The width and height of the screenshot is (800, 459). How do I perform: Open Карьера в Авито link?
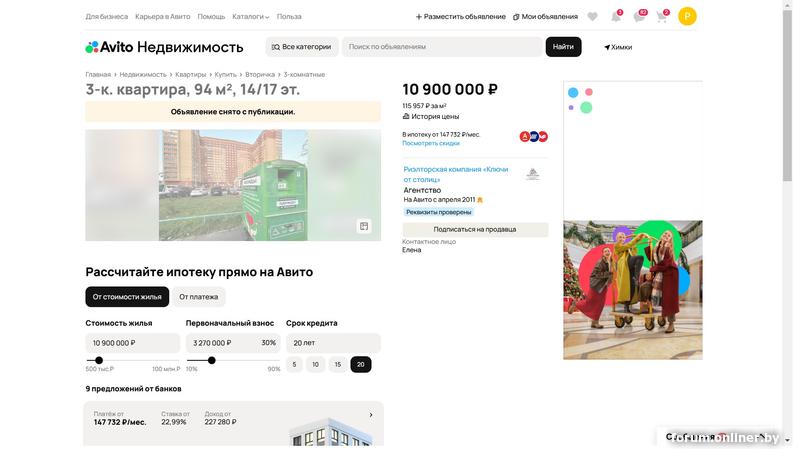tap(163, 16)
